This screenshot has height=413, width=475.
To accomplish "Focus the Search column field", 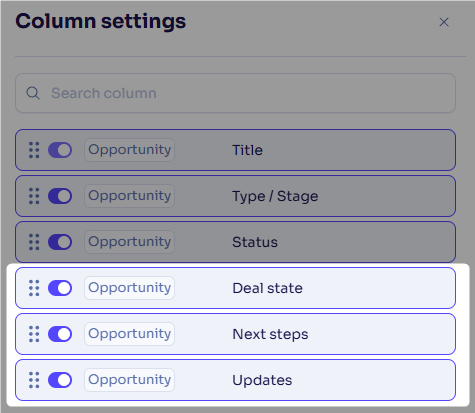I will coord(235,93).
